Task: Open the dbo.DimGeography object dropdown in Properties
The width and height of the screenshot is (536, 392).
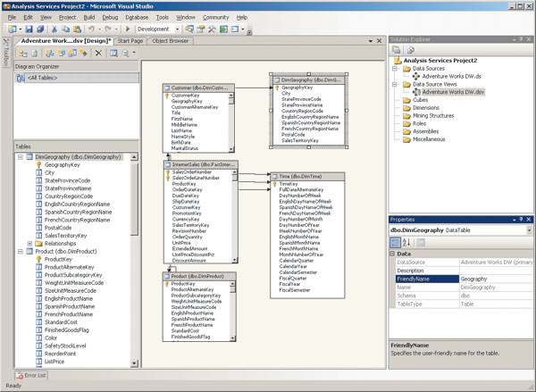Action: pyautogui.click(x=529, y=230)
